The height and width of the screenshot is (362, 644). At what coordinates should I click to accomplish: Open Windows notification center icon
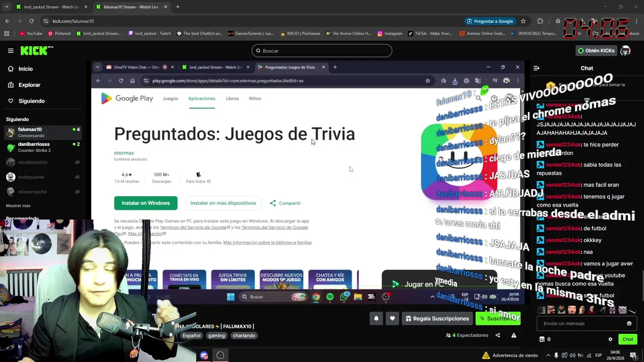pos(633,355)
